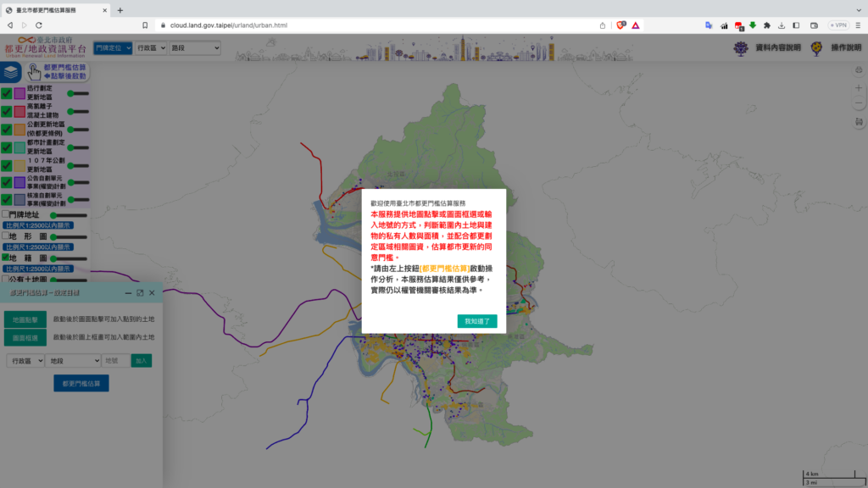This screenshot has width=868, height=488.
Task: Adjust the 迅行劃定更新地區 opacity slider
Action: coord(78,93)
